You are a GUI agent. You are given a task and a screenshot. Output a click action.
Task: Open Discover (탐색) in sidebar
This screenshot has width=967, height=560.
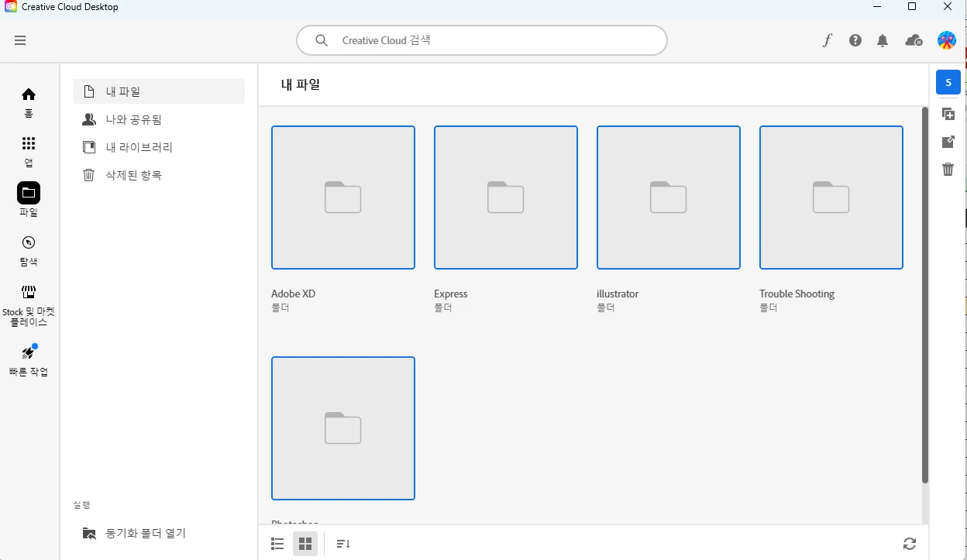(29, 250)
